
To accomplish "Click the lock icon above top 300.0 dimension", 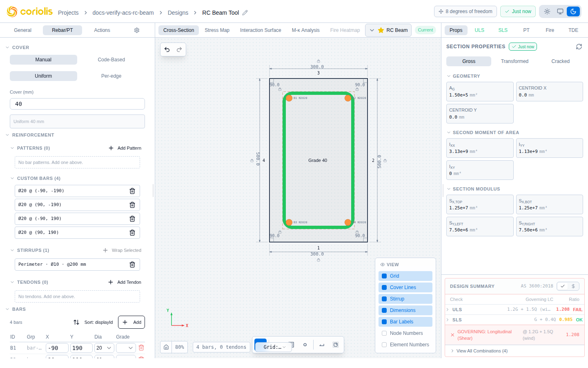I will point(318,61).
